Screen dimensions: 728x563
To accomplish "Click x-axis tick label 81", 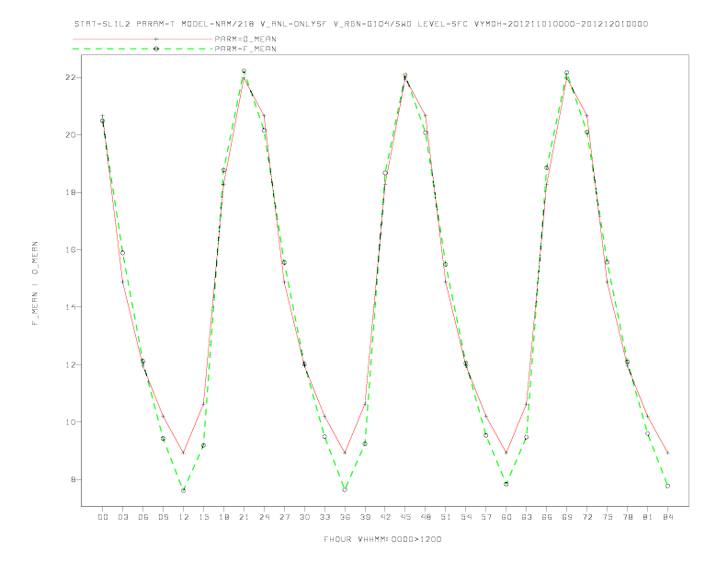I will point(648,517).
